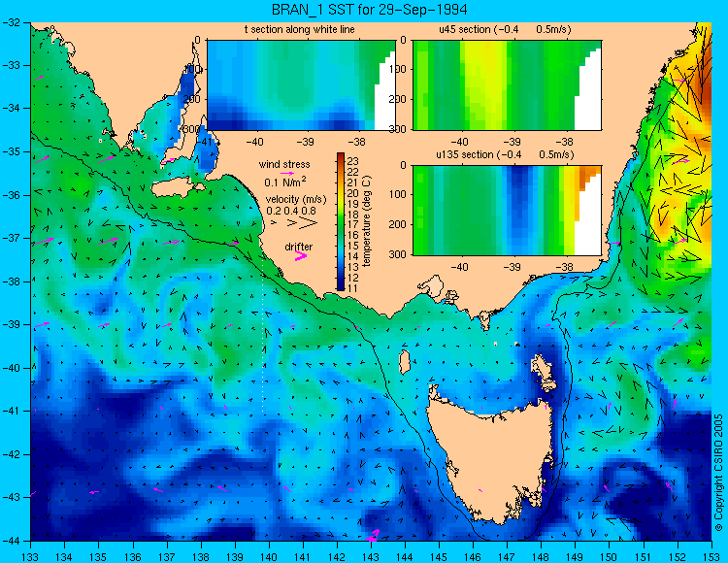Click the black velocity arrow legend samples
Viewport: 728px width, 563px height.
(295, 223)
